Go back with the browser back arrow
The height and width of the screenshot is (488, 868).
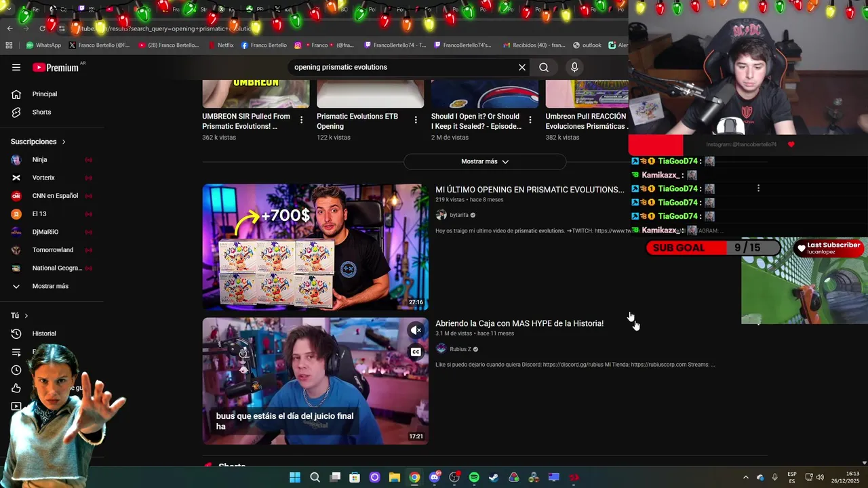(9, 28)
